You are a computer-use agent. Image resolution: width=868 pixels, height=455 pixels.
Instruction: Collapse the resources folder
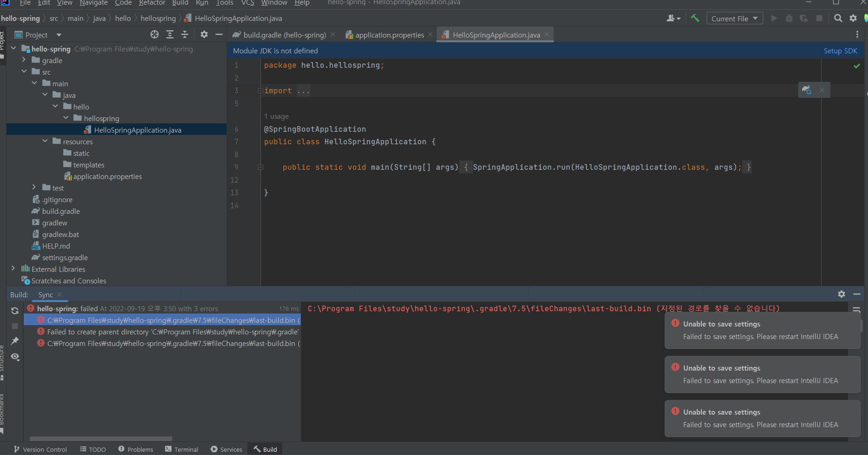click(45, 141)
